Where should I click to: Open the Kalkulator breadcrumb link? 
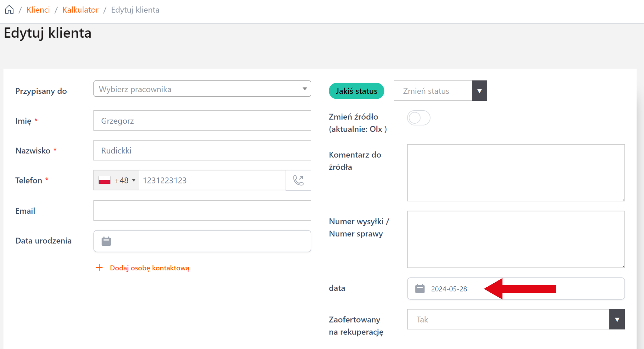(80, 10)
